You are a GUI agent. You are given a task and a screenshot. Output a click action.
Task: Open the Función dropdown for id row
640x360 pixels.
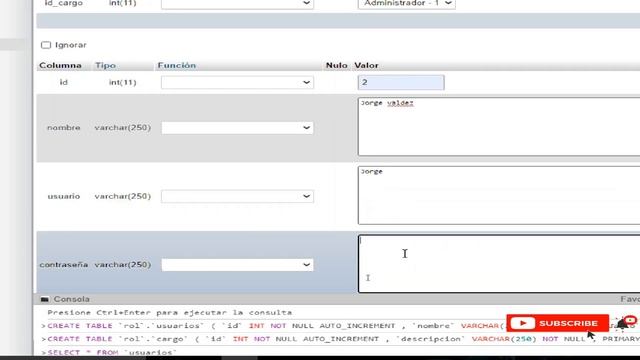click(x=237, y=82)
